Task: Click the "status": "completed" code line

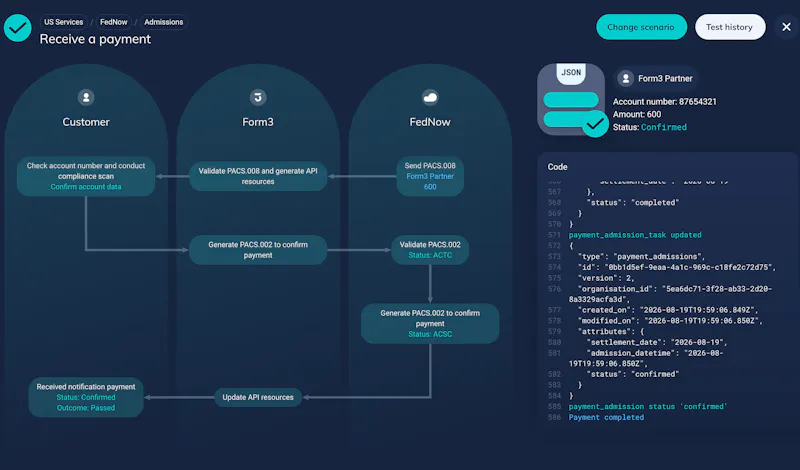Action: (x=633, y=203)
